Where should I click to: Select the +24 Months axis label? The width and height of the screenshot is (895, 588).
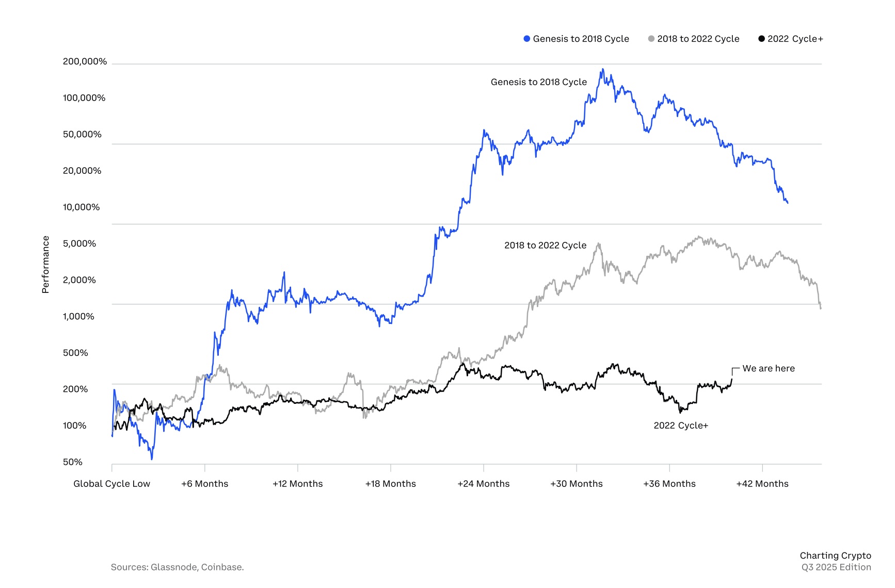pyautogui.click(x=484, y=484)
